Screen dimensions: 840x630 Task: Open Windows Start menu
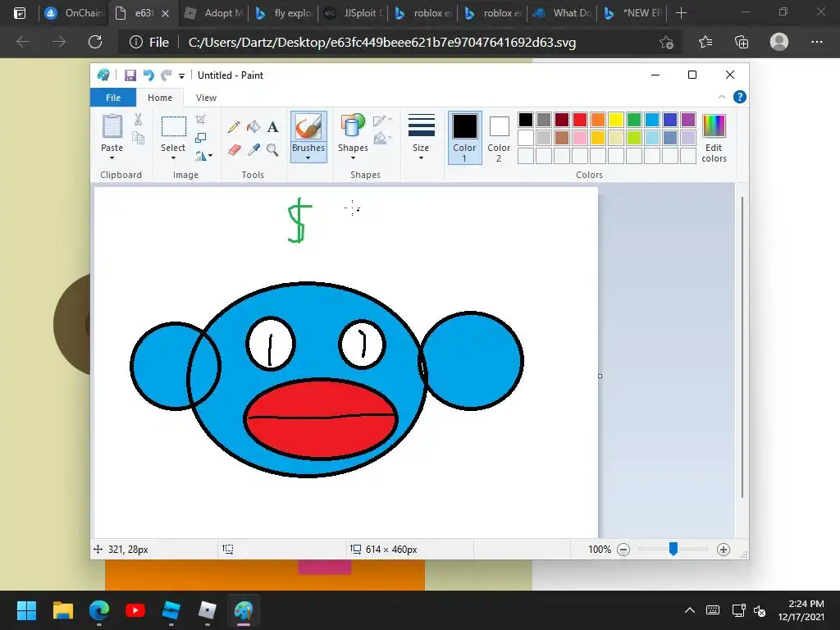(x=26, y=610)
